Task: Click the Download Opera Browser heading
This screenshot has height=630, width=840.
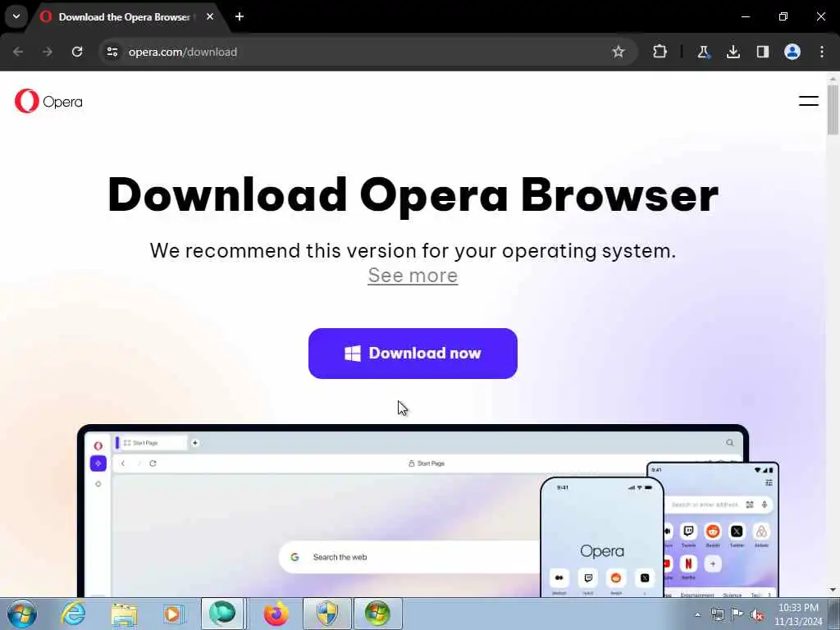Action: pyautogui.click(x=413, y=194)
